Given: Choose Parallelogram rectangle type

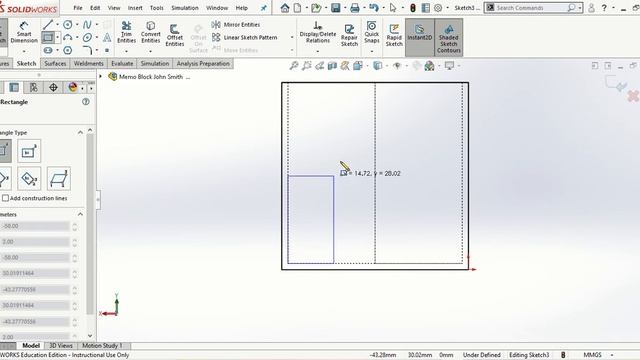Looking at the screenshot, I should click(x=59, y=178).
